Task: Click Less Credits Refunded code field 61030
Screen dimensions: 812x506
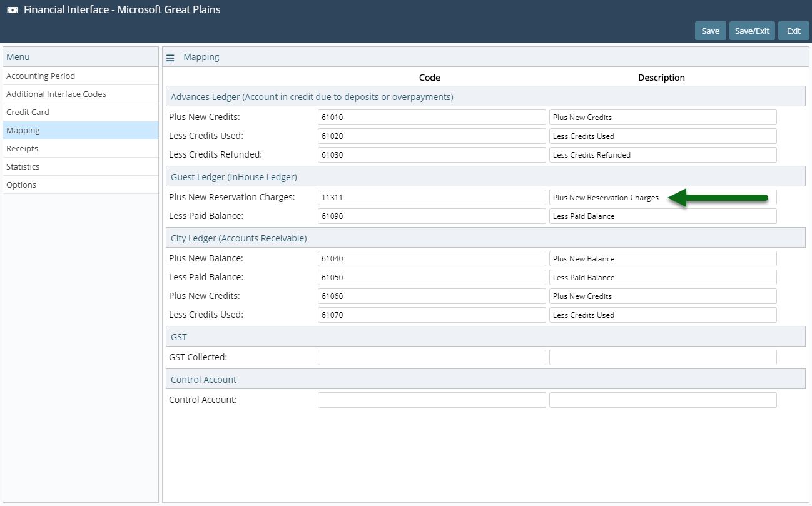Action: [x=432, y=155]
